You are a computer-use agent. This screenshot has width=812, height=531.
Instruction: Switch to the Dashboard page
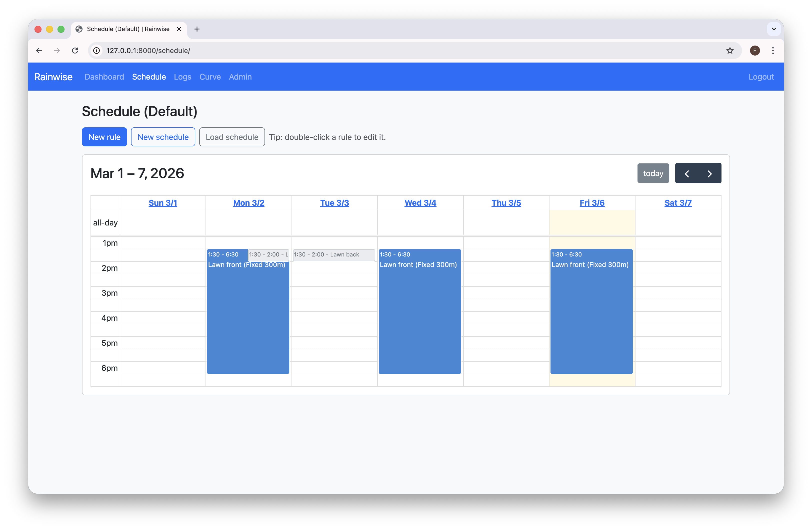click(104, 77)
